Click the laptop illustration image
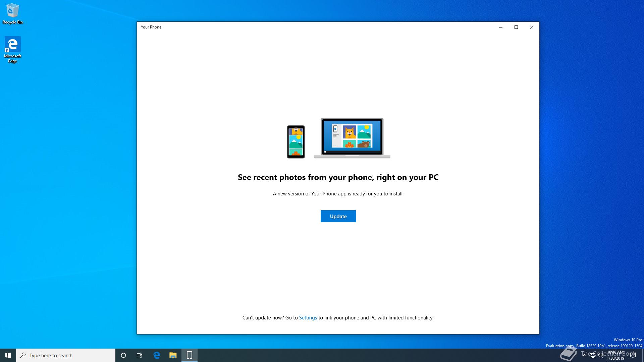The width and height of the screenshot is (644, 362). [352, 138]
